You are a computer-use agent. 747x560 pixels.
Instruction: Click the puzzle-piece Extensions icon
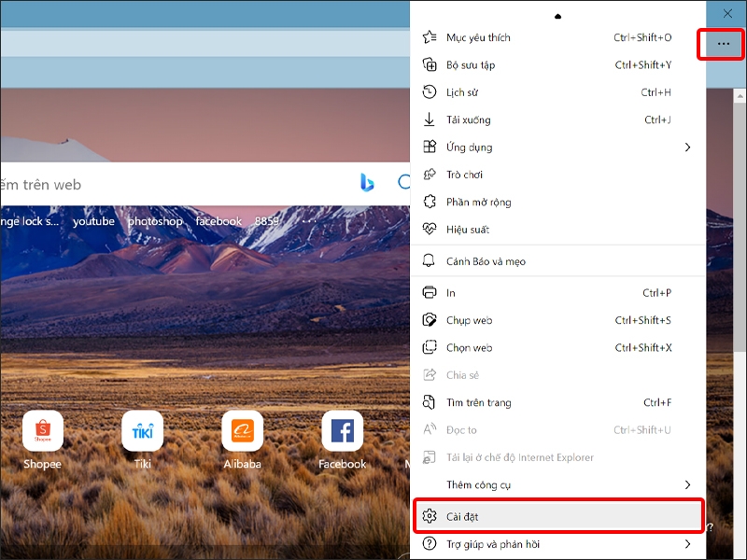coord(430,202)
